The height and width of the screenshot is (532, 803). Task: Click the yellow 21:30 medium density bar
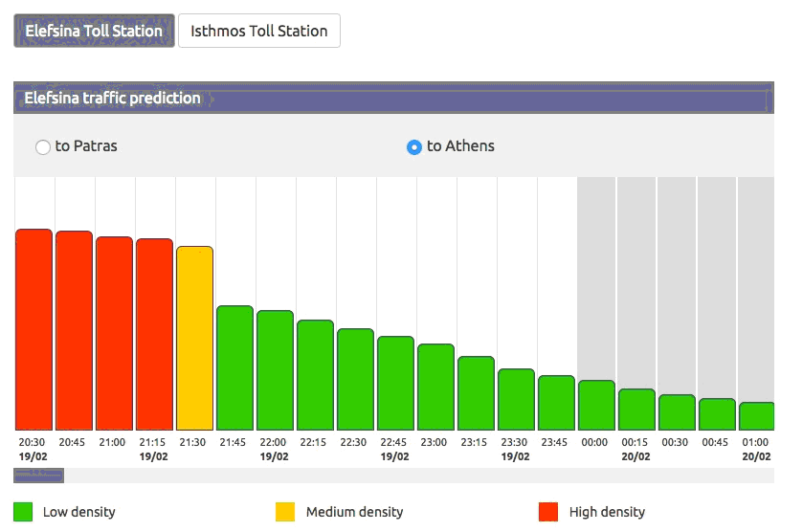(x=194, y=339)
